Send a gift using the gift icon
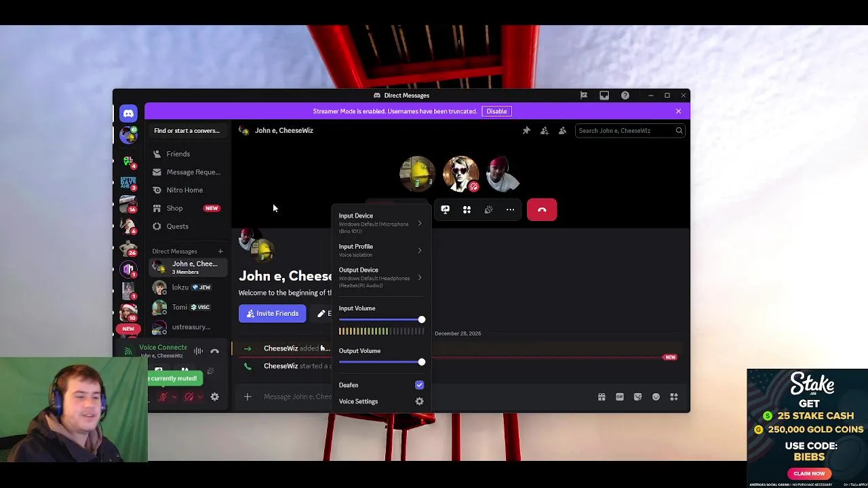868x488 pixels. pos(601,397)
